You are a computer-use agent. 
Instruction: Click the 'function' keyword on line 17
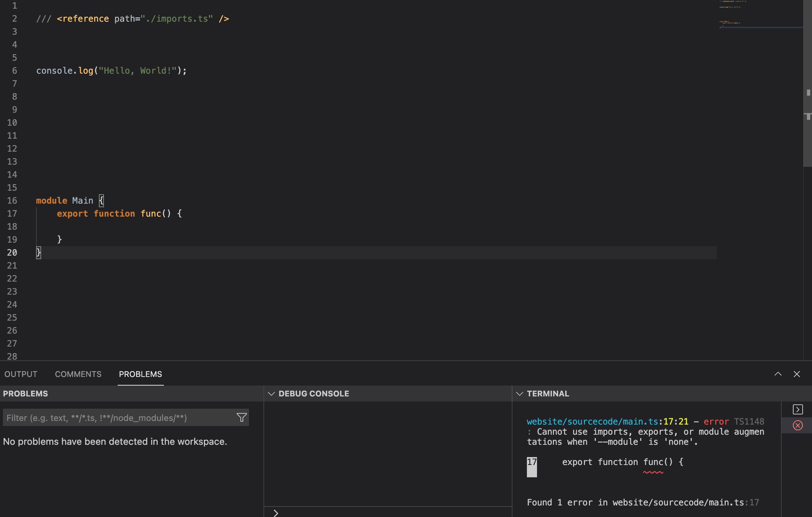pos(114,213)
